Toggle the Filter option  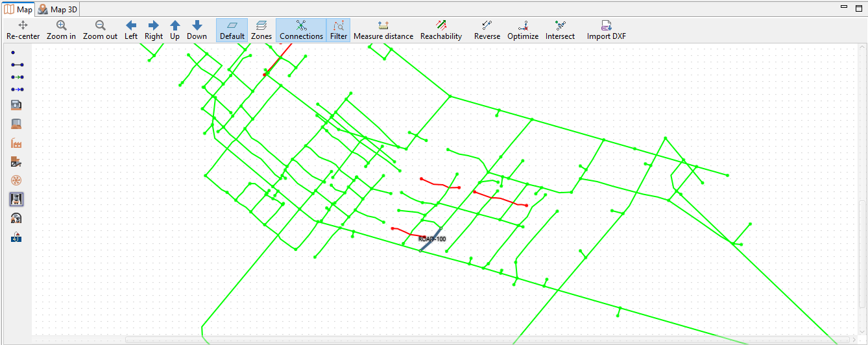click(339, 30)
